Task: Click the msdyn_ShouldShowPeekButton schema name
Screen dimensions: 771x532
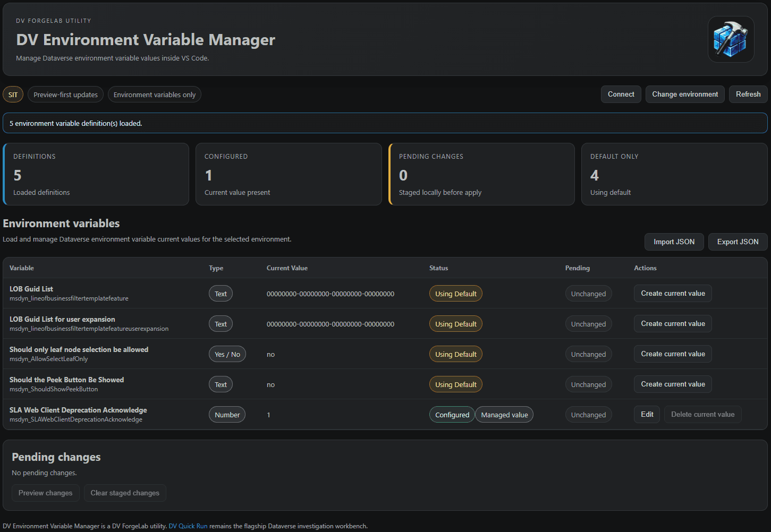Action: pos(54,389)
